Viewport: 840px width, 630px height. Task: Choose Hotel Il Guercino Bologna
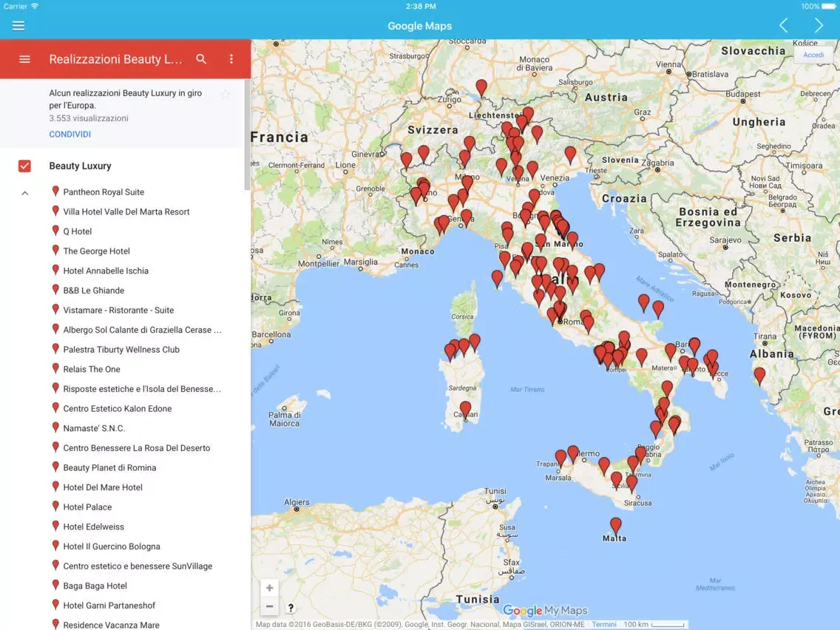(112, 546)
